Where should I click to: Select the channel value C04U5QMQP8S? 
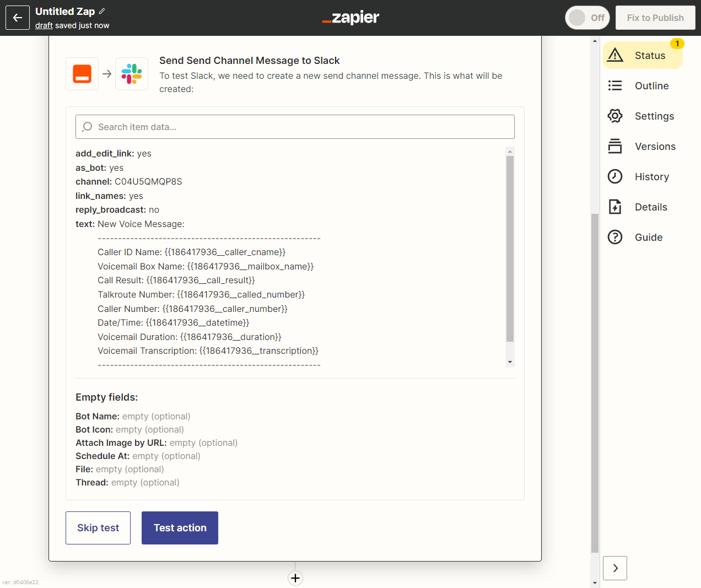click(x=148, y=182)
